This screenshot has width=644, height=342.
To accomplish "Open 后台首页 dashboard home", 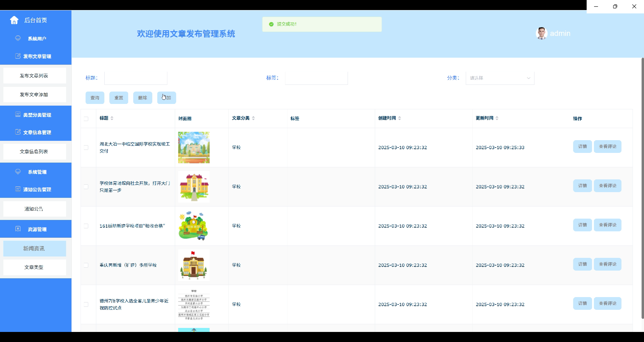I will pos(36,20).
